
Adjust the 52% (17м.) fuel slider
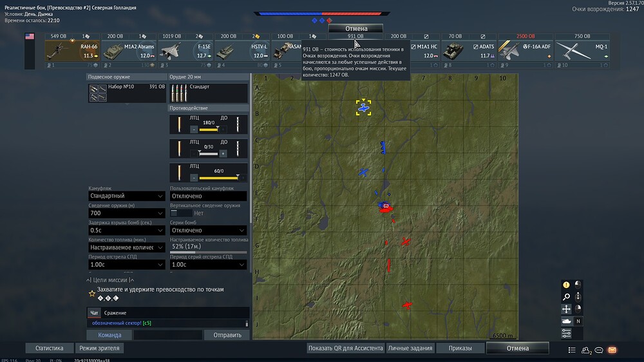click(x=208, y=252)
